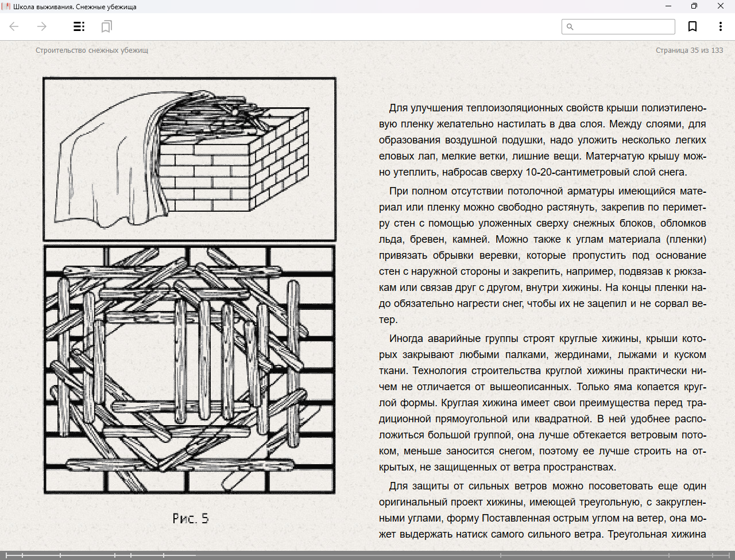Screen dimensions: 735x560
Task: Open the three-dot more options menu
Action: coord(720,26)
